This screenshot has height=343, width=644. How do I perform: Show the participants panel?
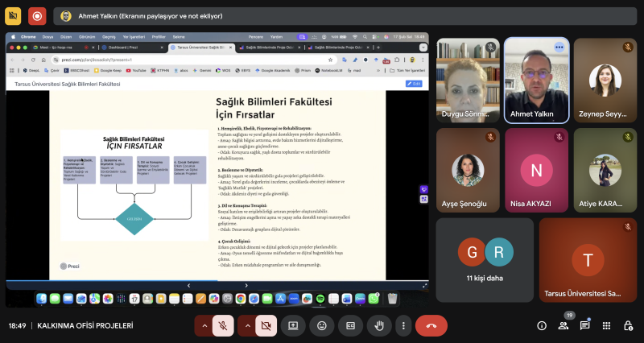pos(563,325)
